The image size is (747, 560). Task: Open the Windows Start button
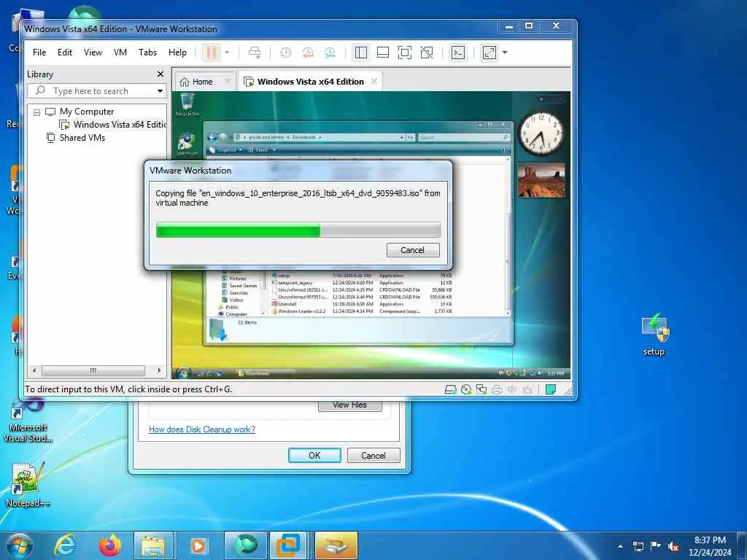[x=20, y=545]
